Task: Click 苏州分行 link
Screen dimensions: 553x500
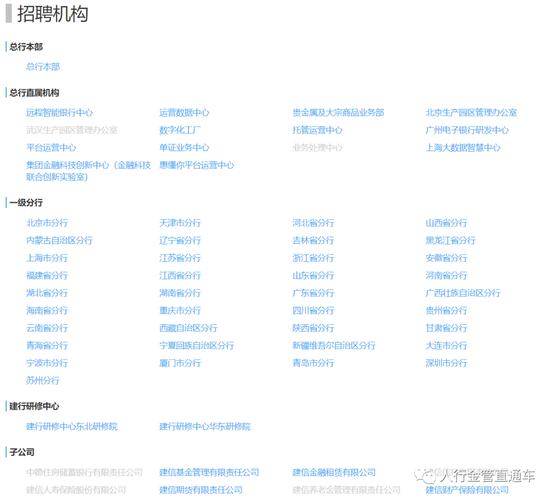Action: pyautogui.click(x=43, y=380)
